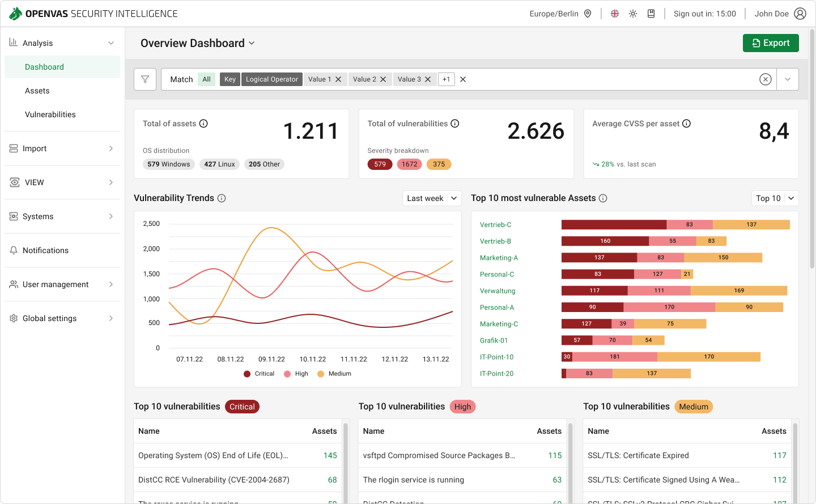
Task: Click the 579 critical severity badge
Action: point(380,164)
